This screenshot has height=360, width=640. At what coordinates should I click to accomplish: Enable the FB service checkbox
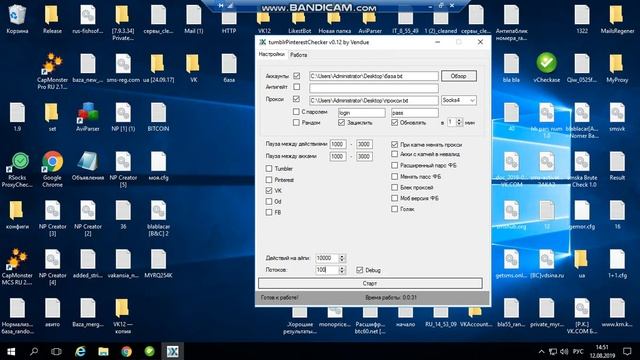pyautogui.click(x=269, y=212)
